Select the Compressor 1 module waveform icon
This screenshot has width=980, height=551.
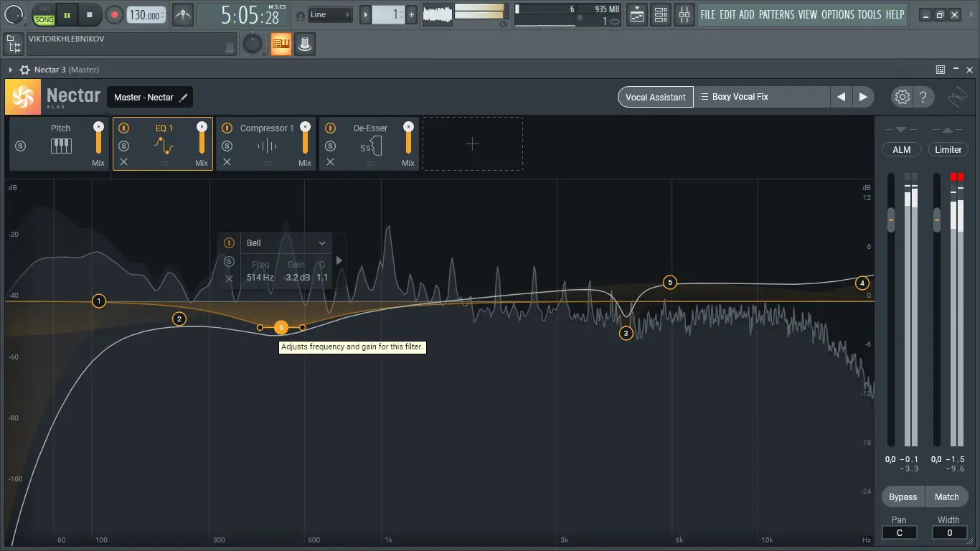pos(267,146)
